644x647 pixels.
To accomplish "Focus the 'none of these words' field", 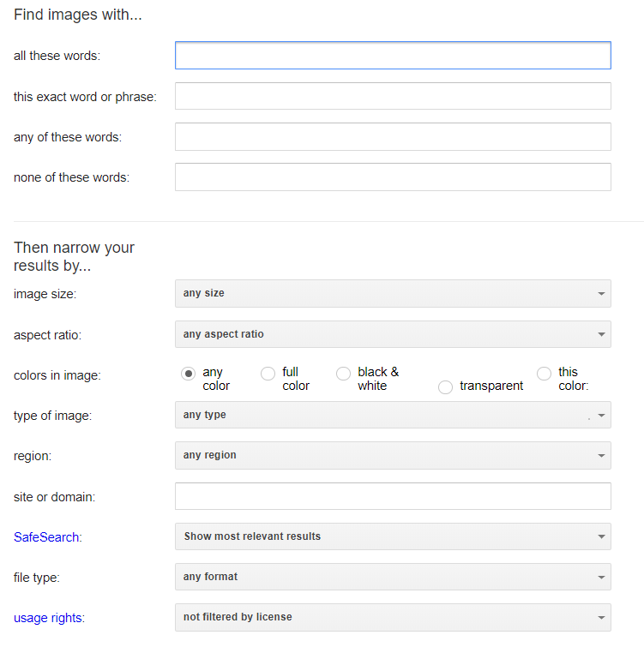I will click(393, 177).
